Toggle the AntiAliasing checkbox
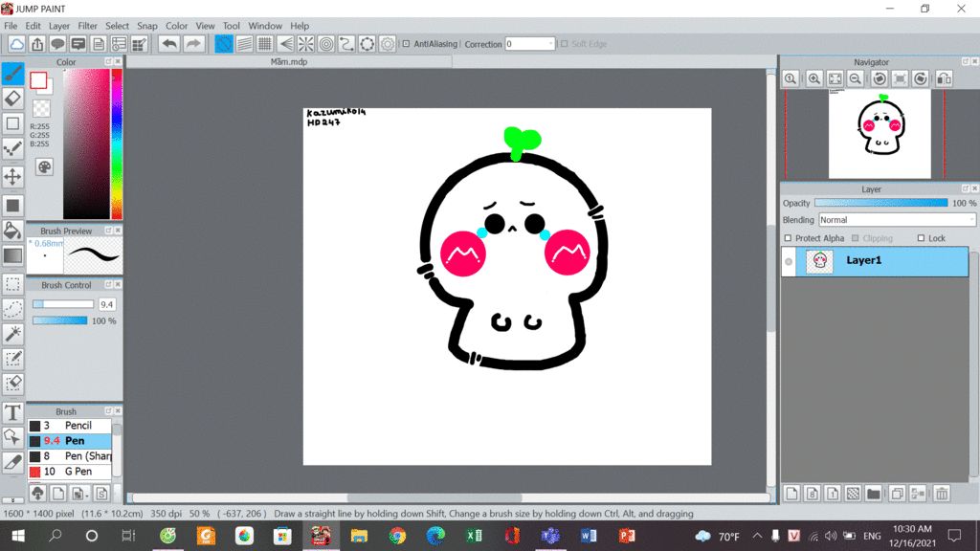 406,44
